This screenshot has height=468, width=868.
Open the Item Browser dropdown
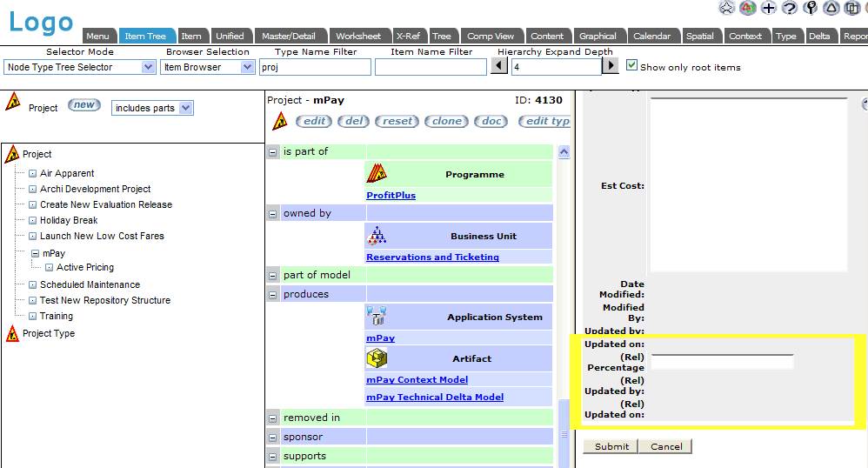pyautogui.click(x=207, y=67)
